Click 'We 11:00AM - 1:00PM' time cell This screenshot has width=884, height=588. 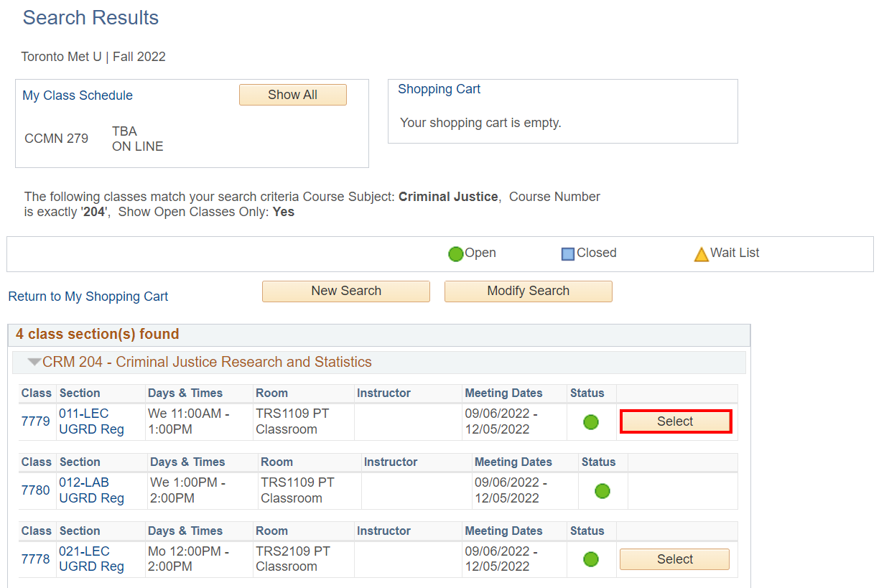pos(189,421)
